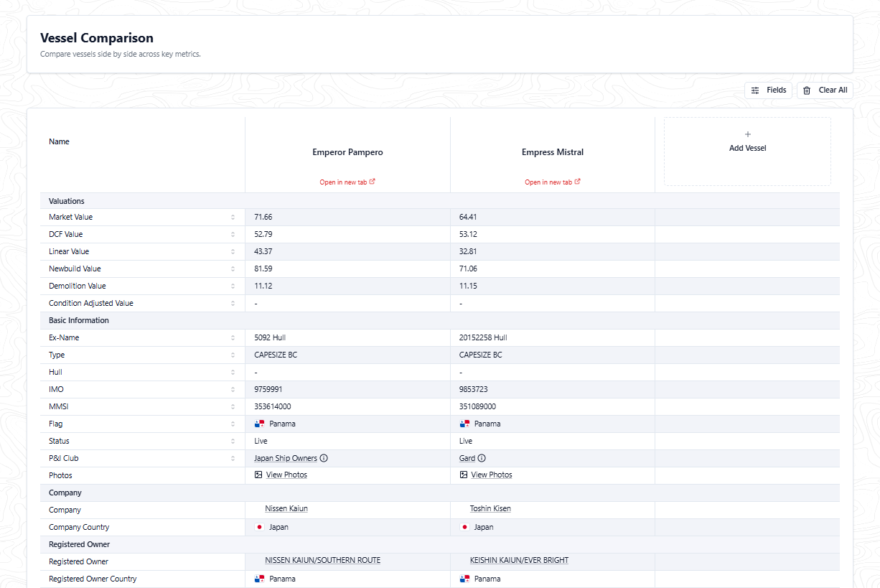Click MMSI number 351089000
This screenshot has height=588, width=880.
pyautogui.click(x=477, y=406)
